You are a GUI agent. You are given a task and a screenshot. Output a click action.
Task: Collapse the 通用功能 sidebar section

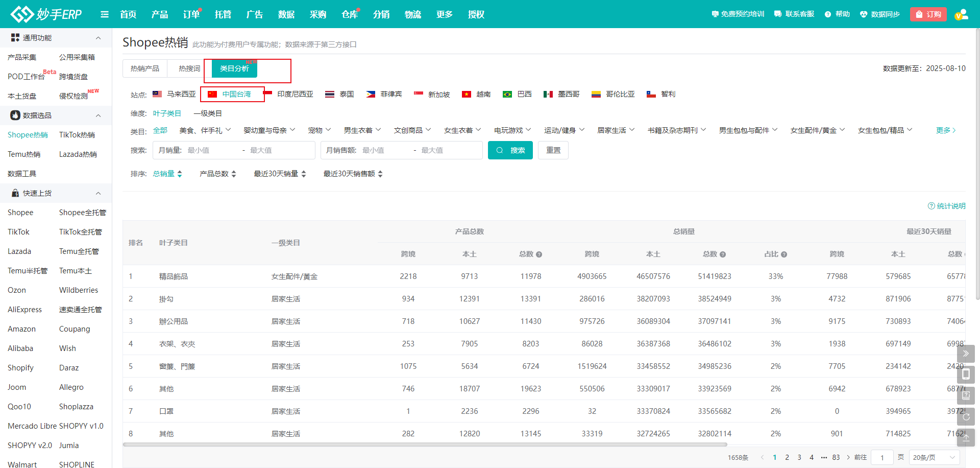click(99, 38)
